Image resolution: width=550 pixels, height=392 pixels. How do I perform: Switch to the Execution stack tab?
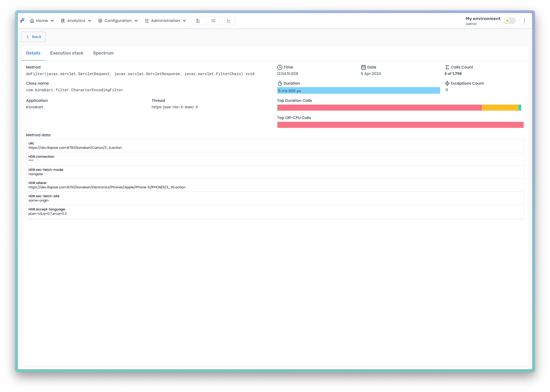pyautogui.click(x=67, y=53)
